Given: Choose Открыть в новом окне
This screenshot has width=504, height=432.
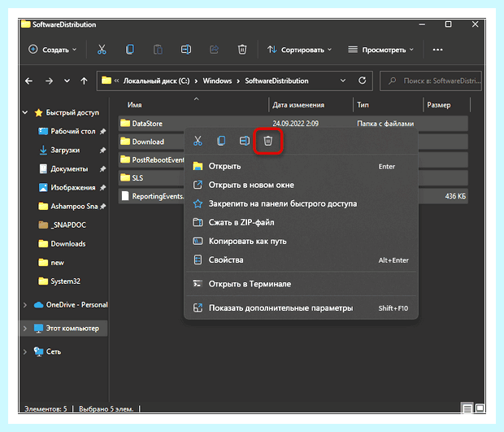Looking at the screenshot, I should [301, 185].
